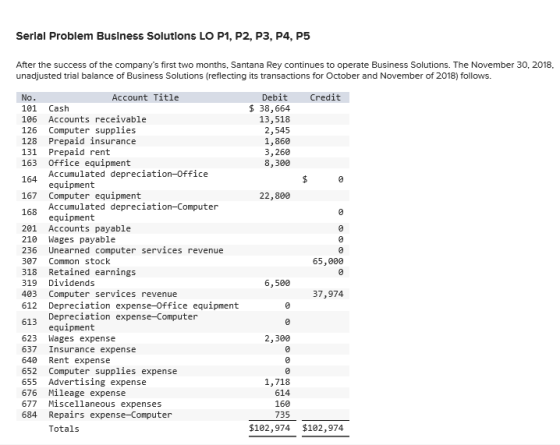Select the Totals row label
The height and width of the screenshot is (445, 560).
coord(64,429)
